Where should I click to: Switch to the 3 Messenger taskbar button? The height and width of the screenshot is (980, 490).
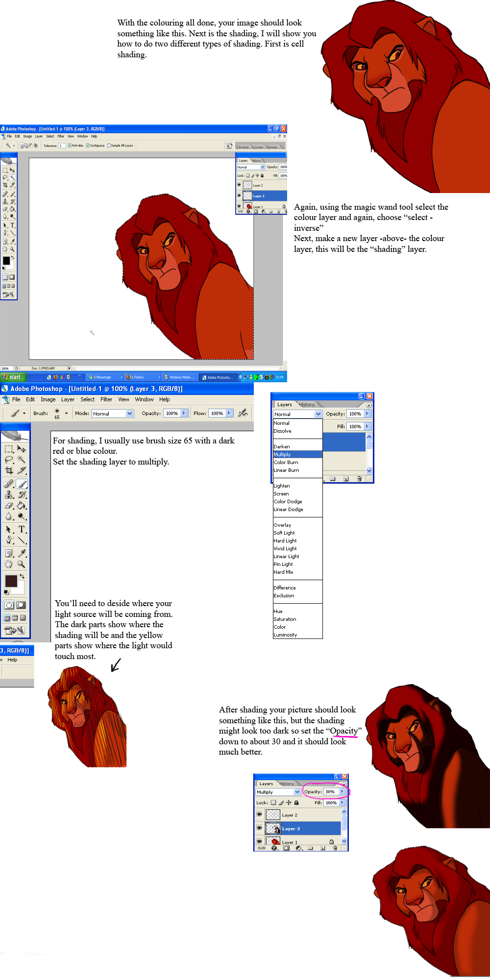[104, 377]
